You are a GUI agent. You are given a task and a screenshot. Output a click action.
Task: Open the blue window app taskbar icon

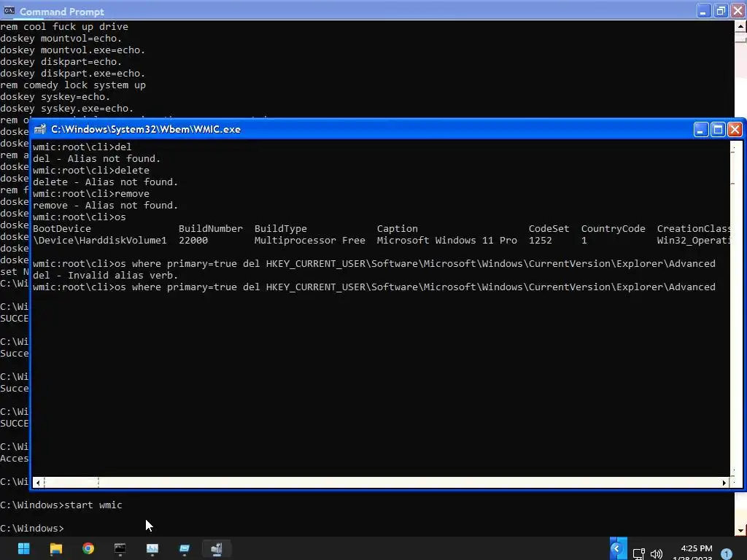point(185,548)
